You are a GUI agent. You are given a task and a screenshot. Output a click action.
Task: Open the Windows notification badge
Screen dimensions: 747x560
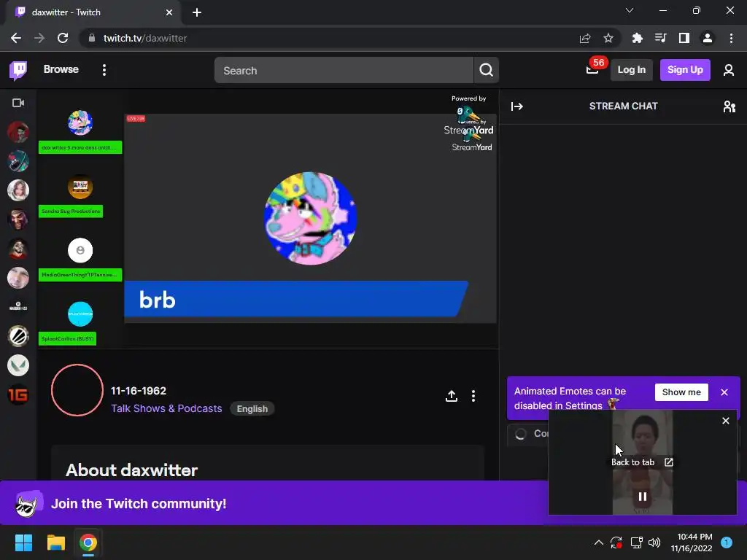(727, 542)
